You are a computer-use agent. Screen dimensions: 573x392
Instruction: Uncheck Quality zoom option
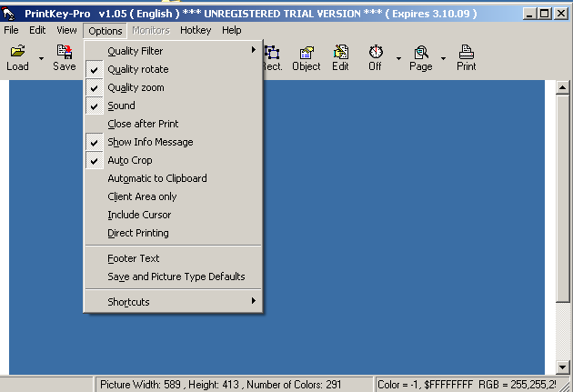[173, 87]
